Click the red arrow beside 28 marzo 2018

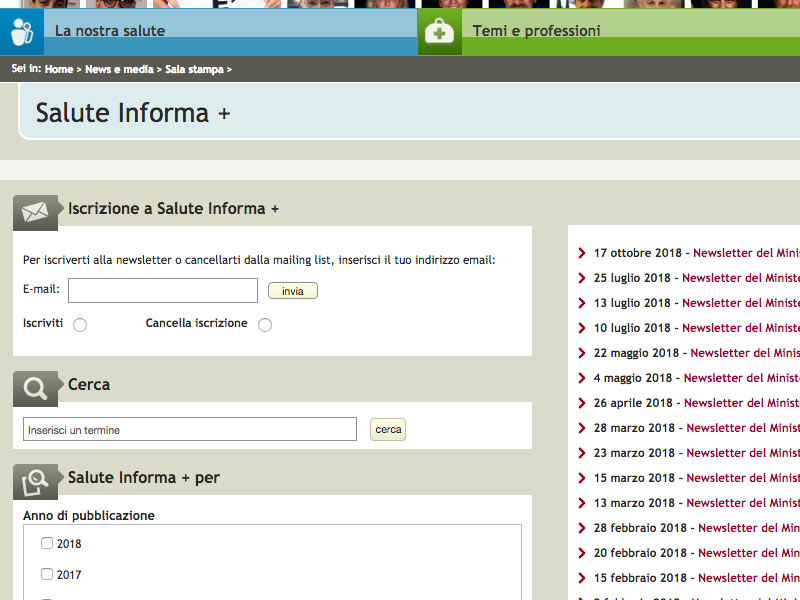[582, 428]
